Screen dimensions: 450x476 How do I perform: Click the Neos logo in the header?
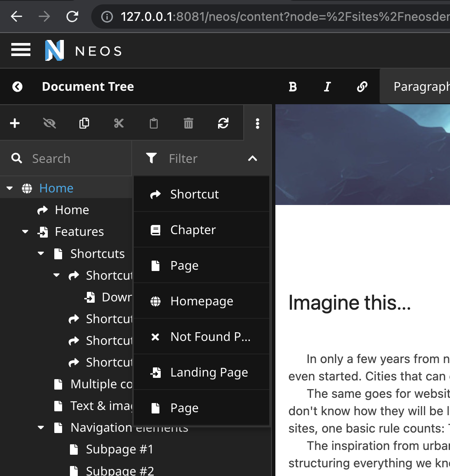click(x=54, y=50)
